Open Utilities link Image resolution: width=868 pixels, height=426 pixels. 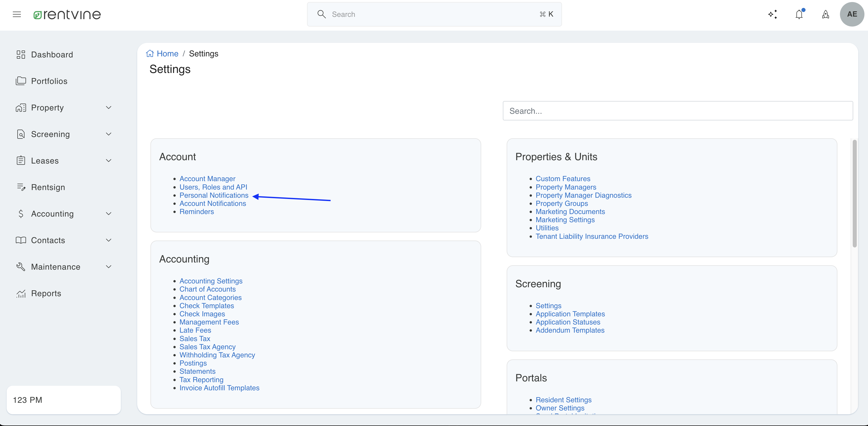coord(547,228)
